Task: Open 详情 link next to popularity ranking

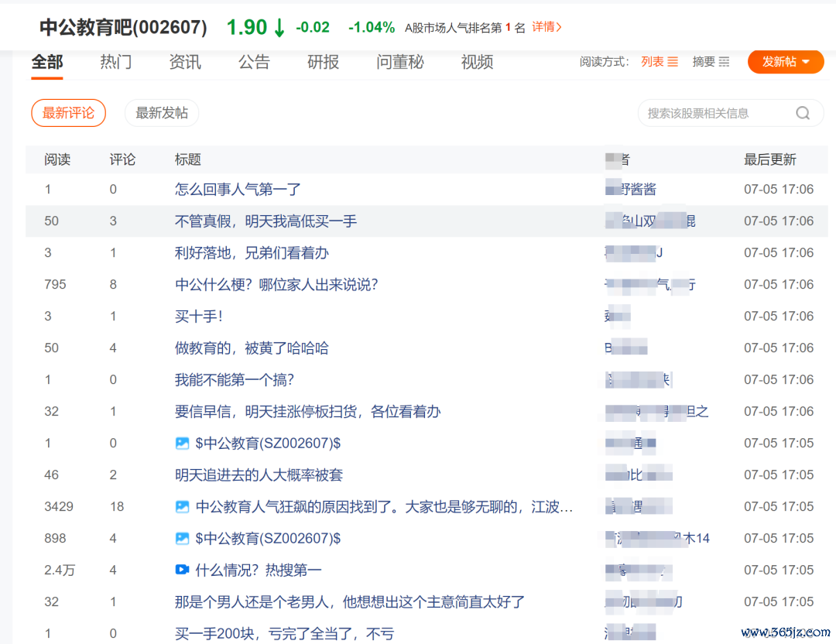Action: coord(546,26)
